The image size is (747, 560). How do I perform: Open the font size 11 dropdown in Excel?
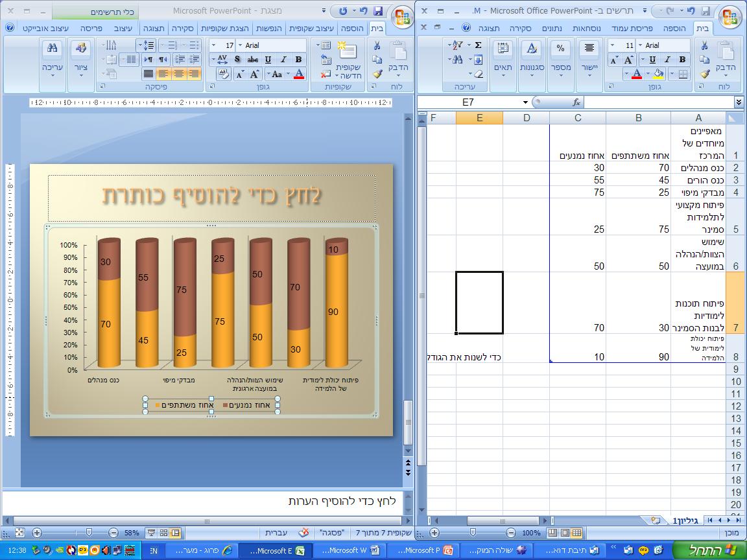(613, 45)
